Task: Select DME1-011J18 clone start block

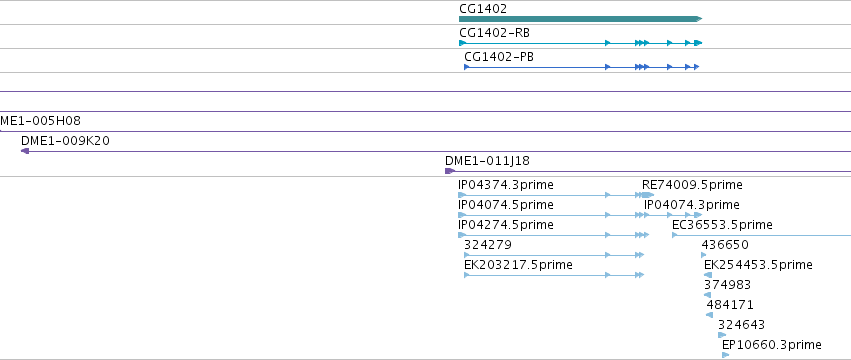Action: pos(450,171)
